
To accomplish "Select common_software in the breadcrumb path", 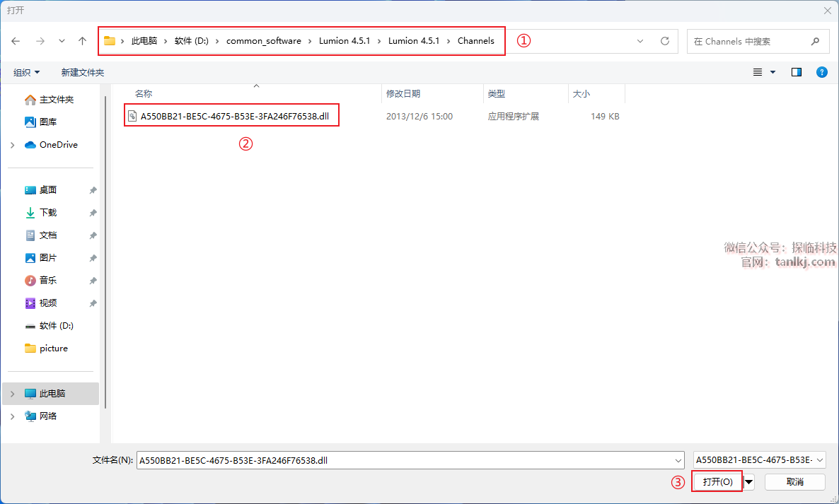I will pyautogui.click(x=264, y=40).
